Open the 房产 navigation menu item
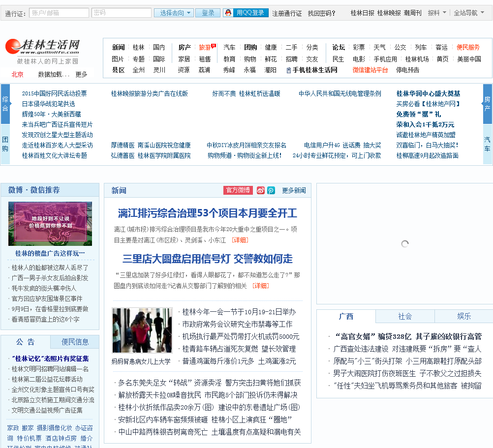Image resolution: width=493 pixels, height=448 pixels. pyautogui.click(x=185, y=47)
